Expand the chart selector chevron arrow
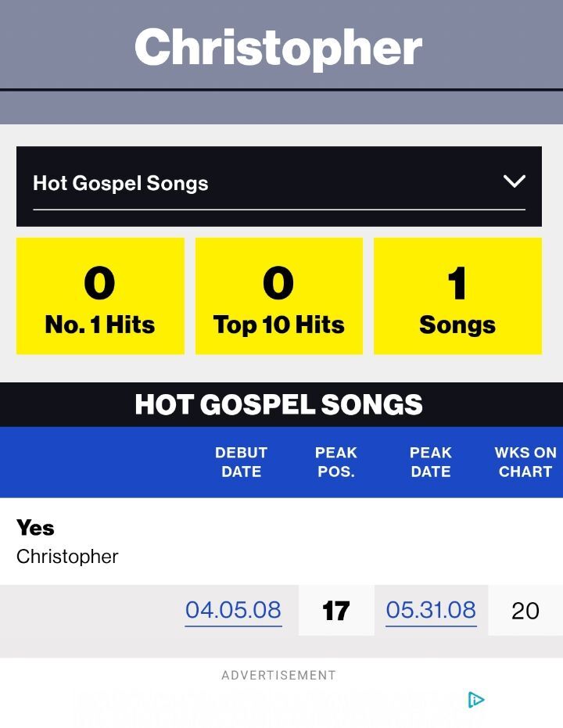This screenshot has width=563, height=728. coord(514,181)
